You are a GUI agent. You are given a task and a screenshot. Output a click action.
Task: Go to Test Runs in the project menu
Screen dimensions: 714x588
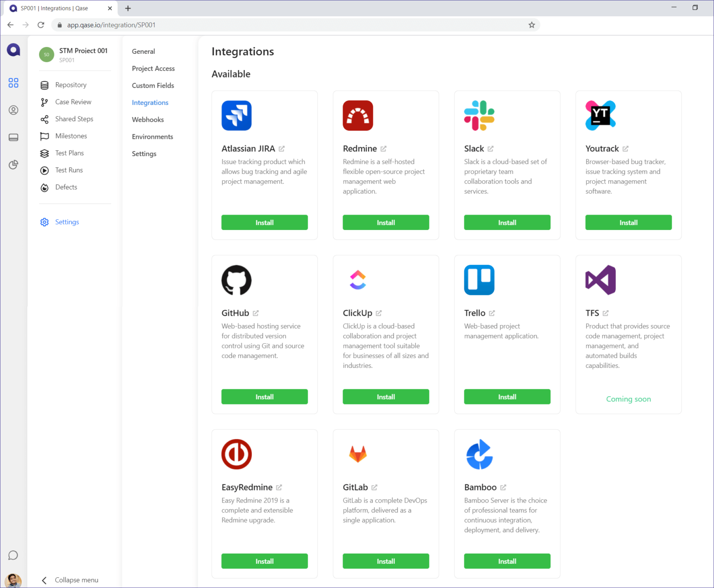(x=69, y=170)
